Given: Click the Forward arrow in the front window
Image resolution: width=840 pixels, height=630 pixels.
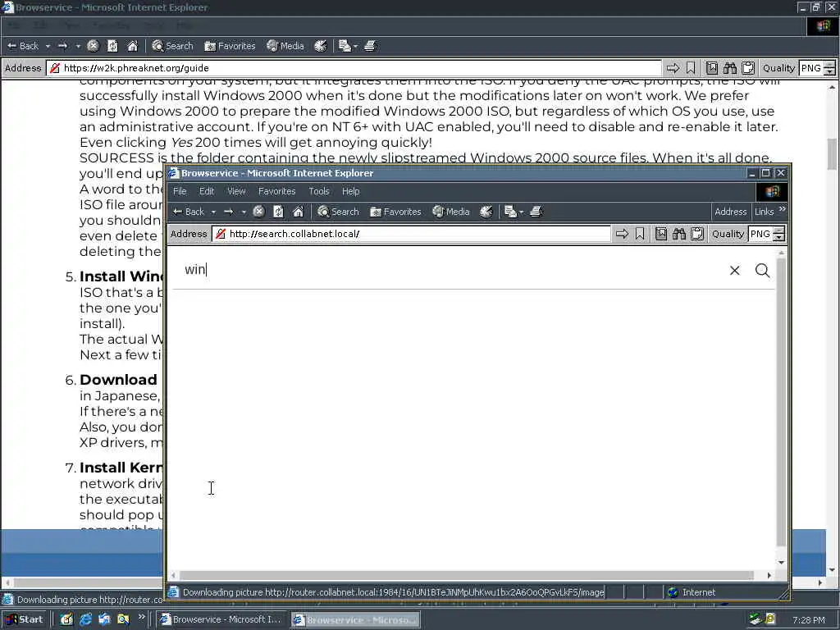Looking at the screenshot, I should [x=229, y=212].
